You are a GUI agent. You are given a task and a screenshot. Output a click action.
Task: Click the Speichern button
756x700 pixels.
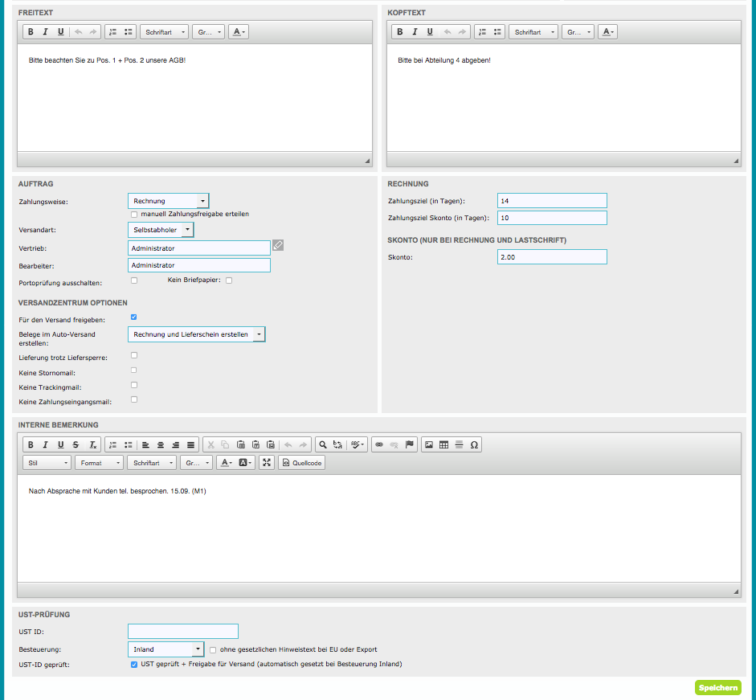717,688
